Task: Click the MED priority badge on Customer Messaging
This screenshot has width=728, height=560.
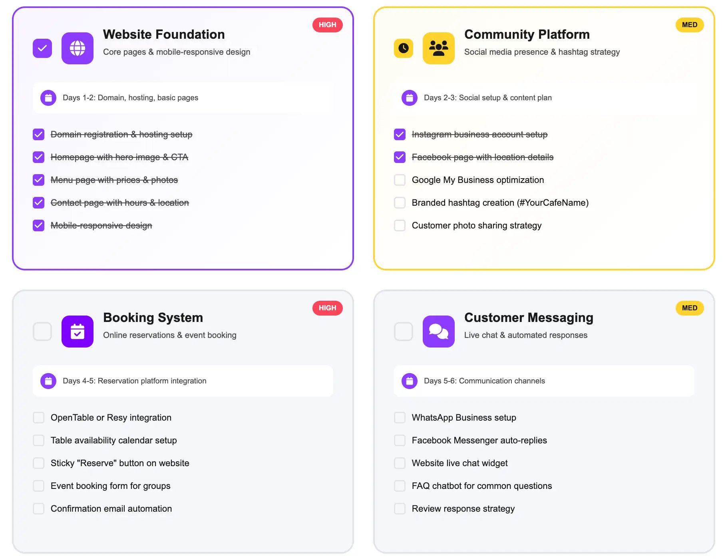Action: pos(690,308)
